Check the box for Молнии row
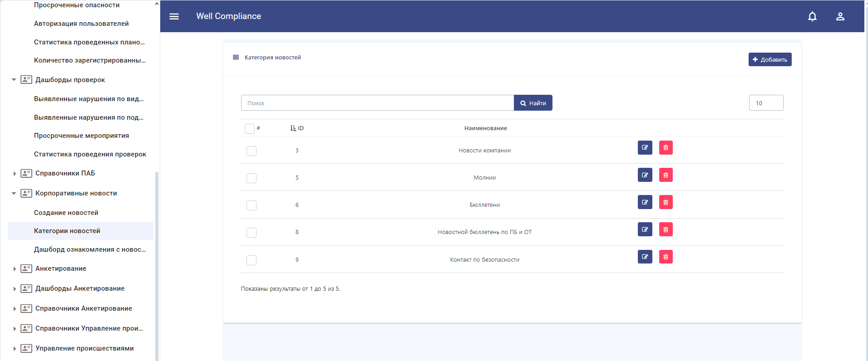Viewport: 868px width, 361px height. point(252,178)
